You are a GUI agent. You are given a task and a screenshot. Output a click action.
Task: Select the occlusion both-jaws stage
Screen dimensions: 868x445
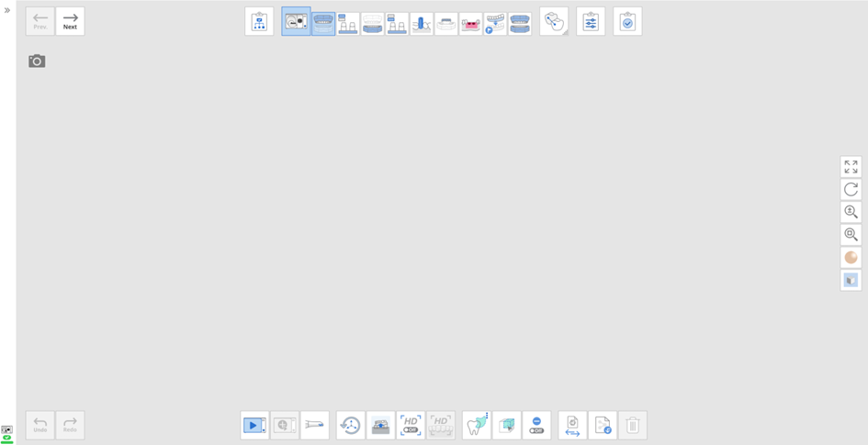click(520, 24)
